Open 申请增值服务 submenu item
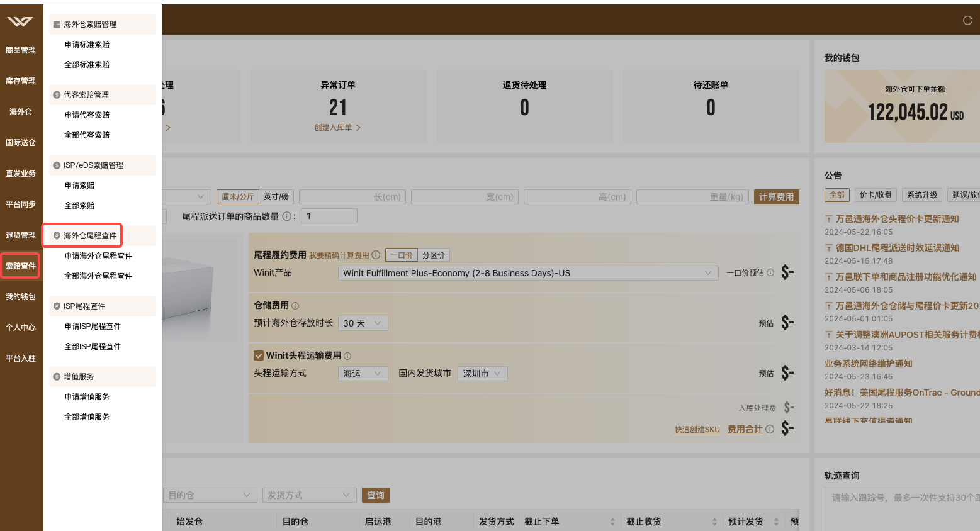Screen dimensions: 980x531 pos(87,397)
